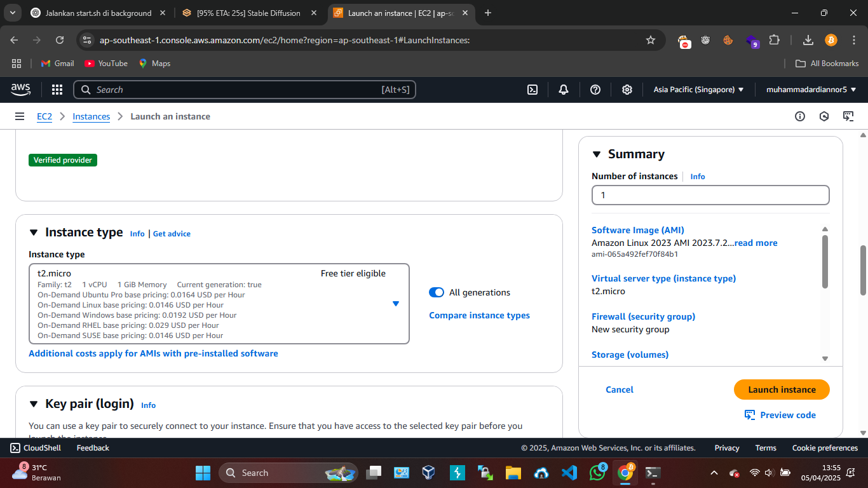The image size is (868, 488).
Task: Open Info link beside Key pair
Action: pyautogui.click(x=148, y=405)
